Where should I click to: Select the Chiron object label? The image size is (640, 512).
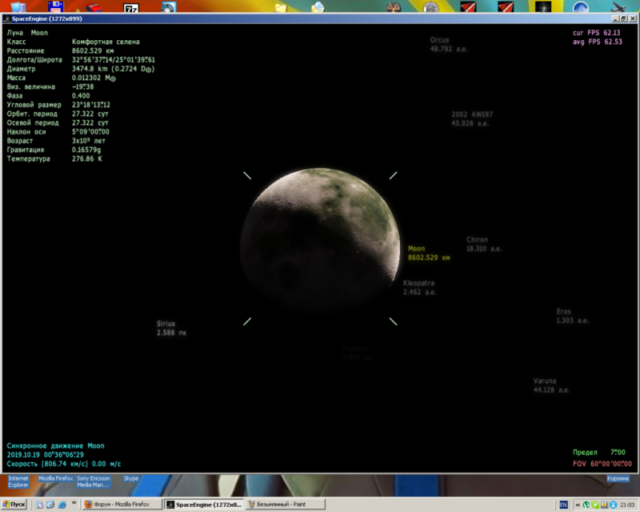pyautogui.click(x=484, y=244)
